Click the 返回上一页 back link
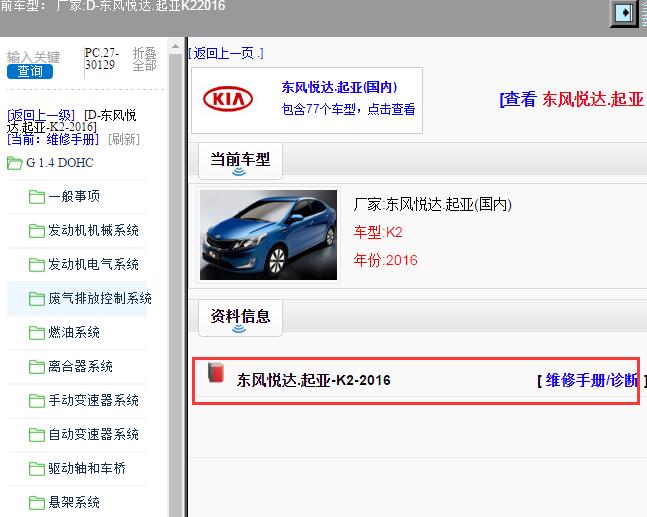The image size is (647, 517). click(x=226, y=53)
